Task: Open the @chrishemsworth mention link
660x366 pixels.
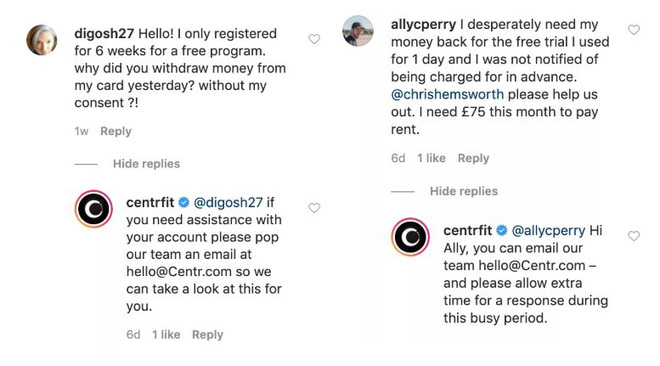Action: click(447, 94)
